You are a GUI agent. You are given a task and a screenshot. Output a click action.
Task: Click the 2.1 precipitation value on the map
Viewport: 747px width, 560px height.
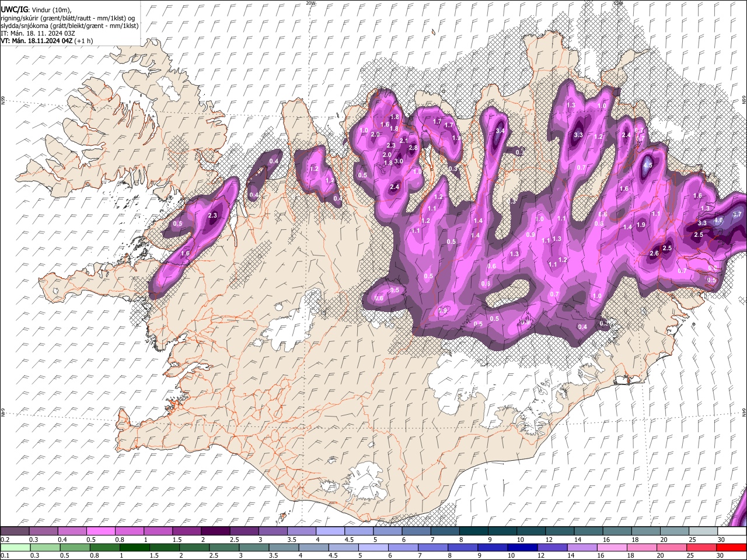(x=404, y=141)
